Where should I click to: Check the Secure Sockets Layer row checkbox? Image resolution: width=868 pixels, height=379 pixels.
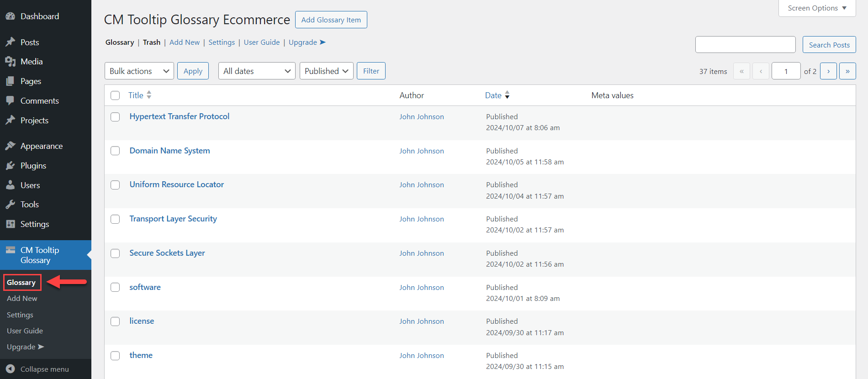click(115, 253)
